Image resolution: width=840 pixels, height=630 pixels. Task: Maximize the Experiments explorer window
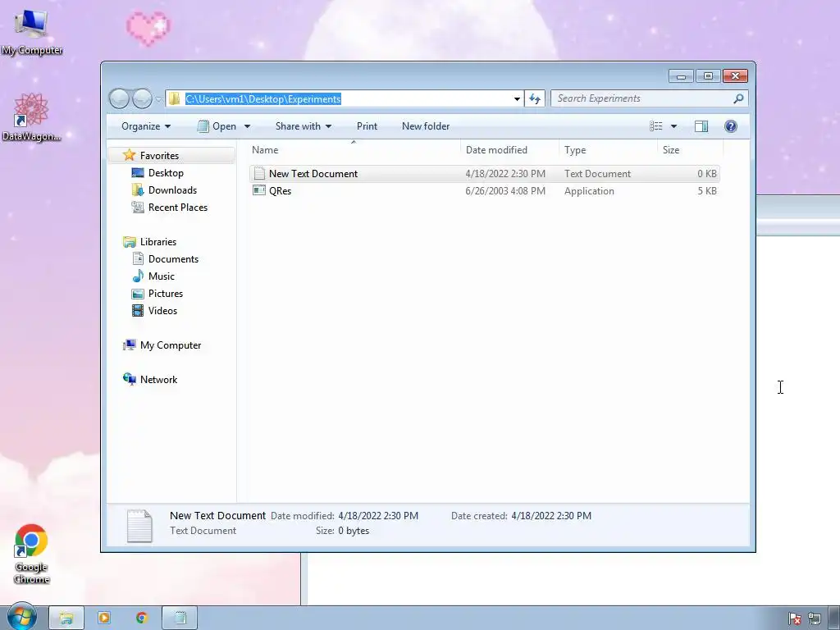(708, 76)
